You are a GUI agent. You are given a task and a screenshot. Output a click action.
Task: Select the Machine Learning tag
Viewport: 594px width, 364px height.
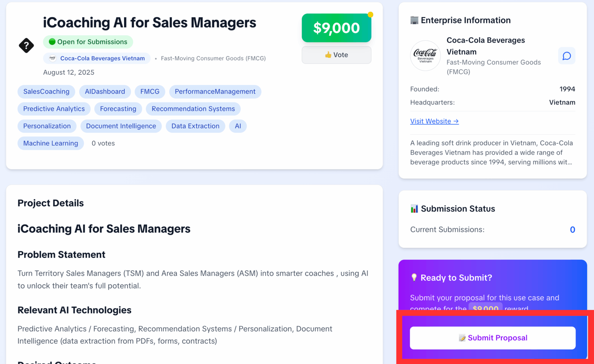pos(51,143)
